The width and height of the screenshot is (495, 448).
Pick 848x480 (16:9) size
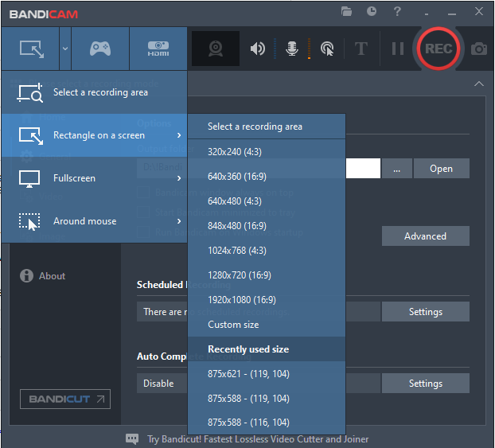(267, 225)
